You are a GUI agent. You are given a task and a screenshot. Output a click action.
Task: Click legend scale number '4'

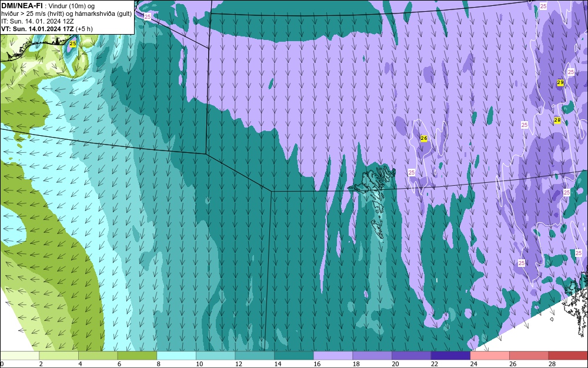coord(80,364)
